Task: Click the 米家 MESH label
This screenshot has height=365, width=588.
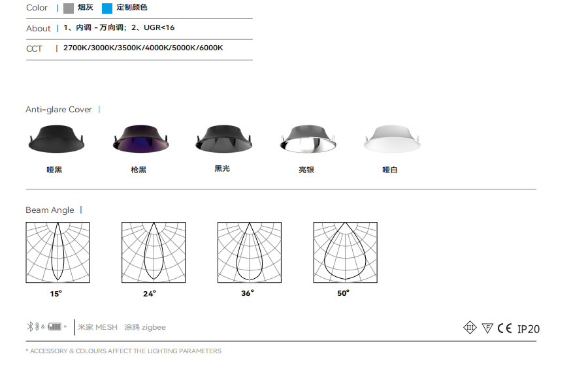Action: [x=97, y=327]
